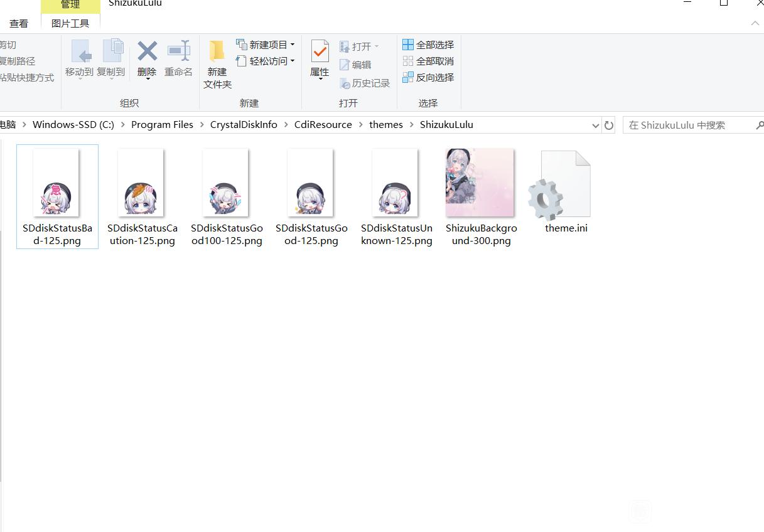The image size is (764, 532).
Task: Click the search magnifier icon
Action: tap(760, 125)
